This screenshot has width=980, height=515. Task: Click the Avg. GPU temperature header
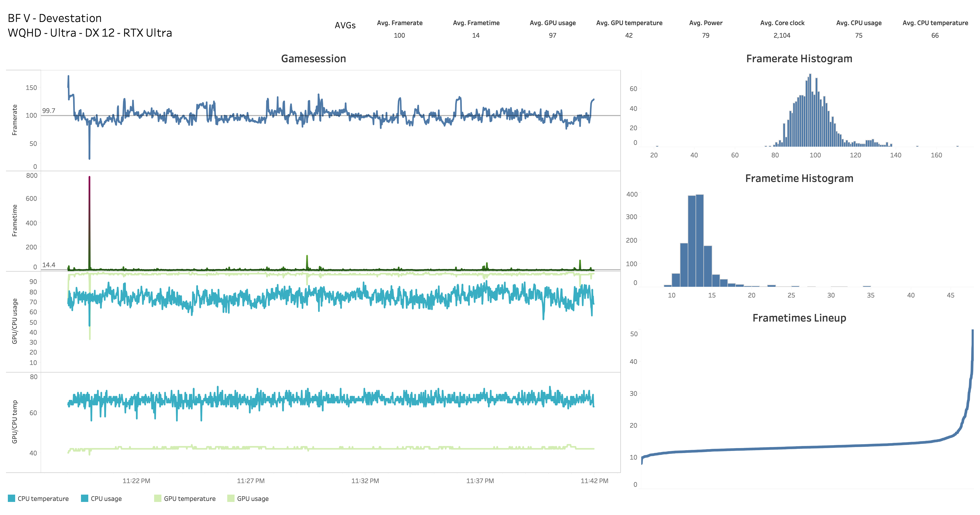pos(629,23)
